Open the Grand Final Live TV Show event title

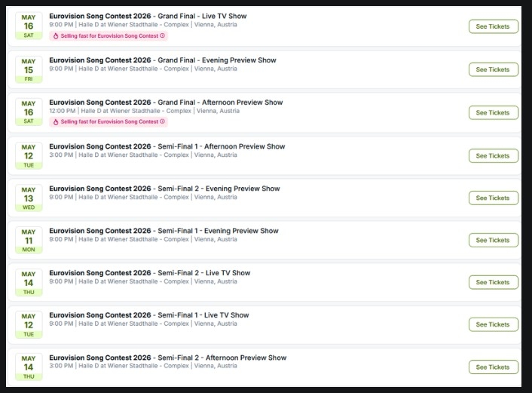pos(148,16)
